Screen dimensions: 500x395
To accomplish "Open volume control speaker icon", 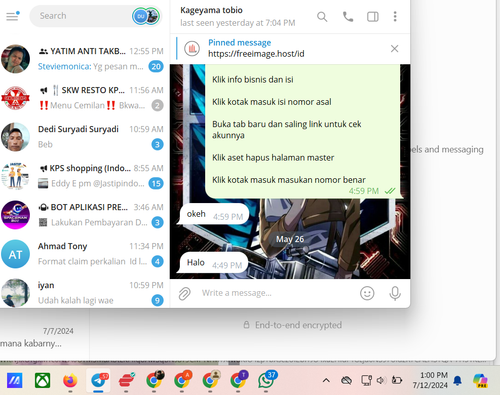I will coord(381,380).
